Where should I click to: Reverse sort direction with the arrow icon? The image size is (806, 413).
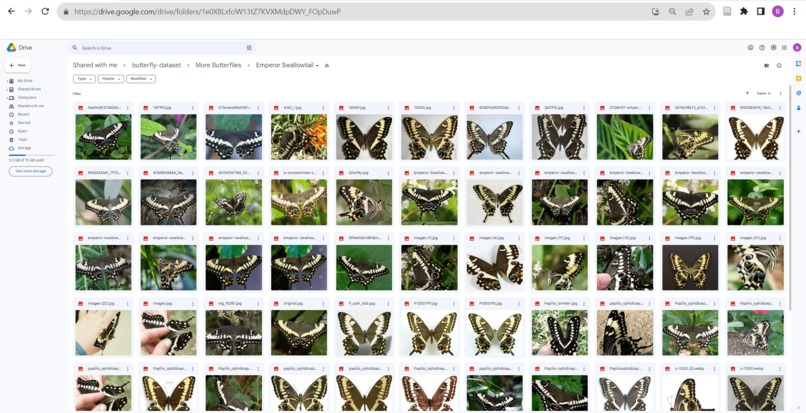pyautogui.click(x=747, y=94)
